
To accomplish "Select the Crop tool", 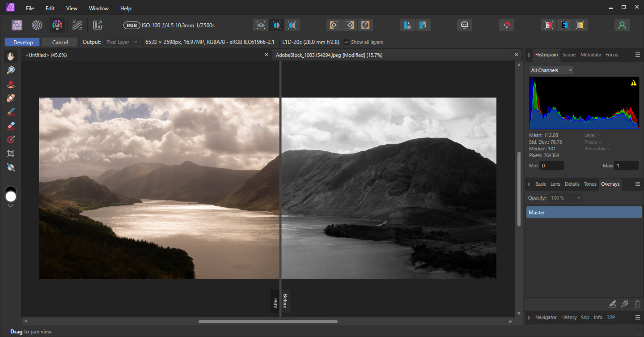I will coord(10,154).
